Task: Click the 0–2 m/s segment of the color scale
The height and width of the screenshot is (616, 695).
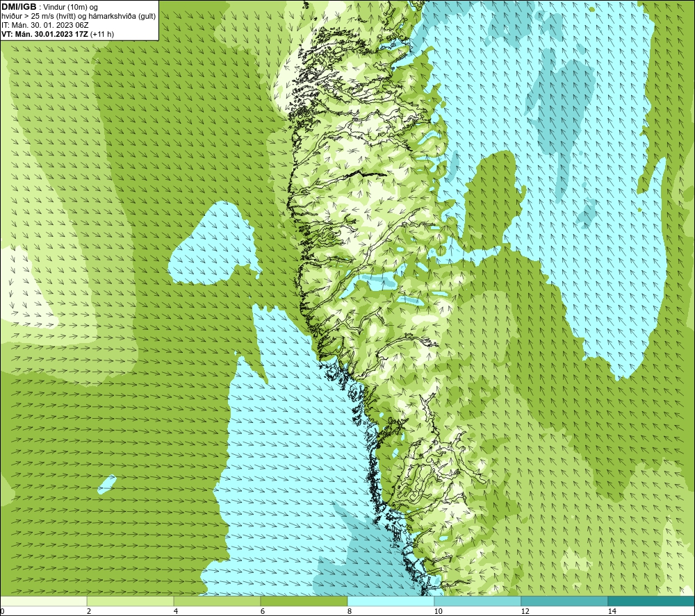Action: [x=43, y=601]
